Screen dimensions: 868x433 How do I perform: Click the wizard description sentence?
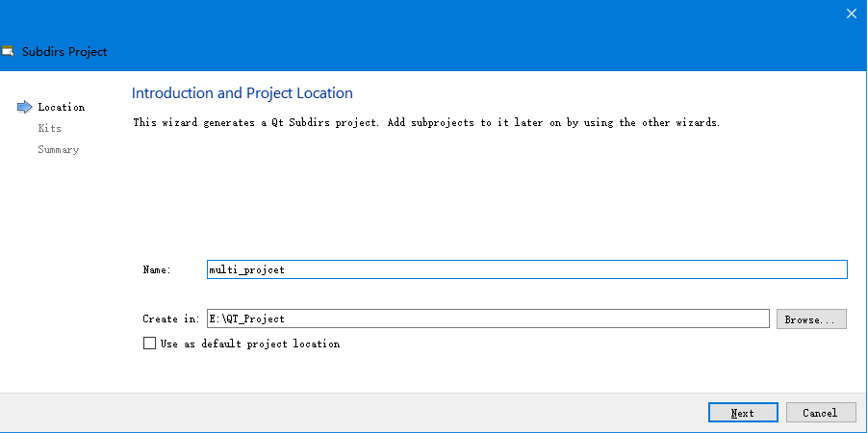[425, 123]
